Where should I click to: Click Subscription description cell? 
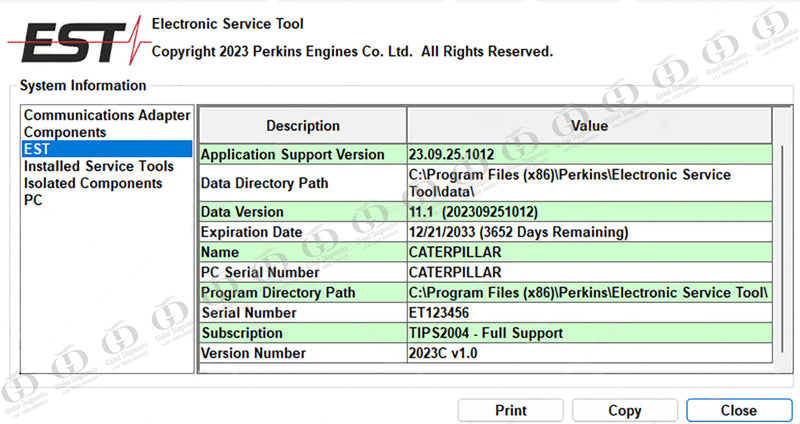coord(303,333)
